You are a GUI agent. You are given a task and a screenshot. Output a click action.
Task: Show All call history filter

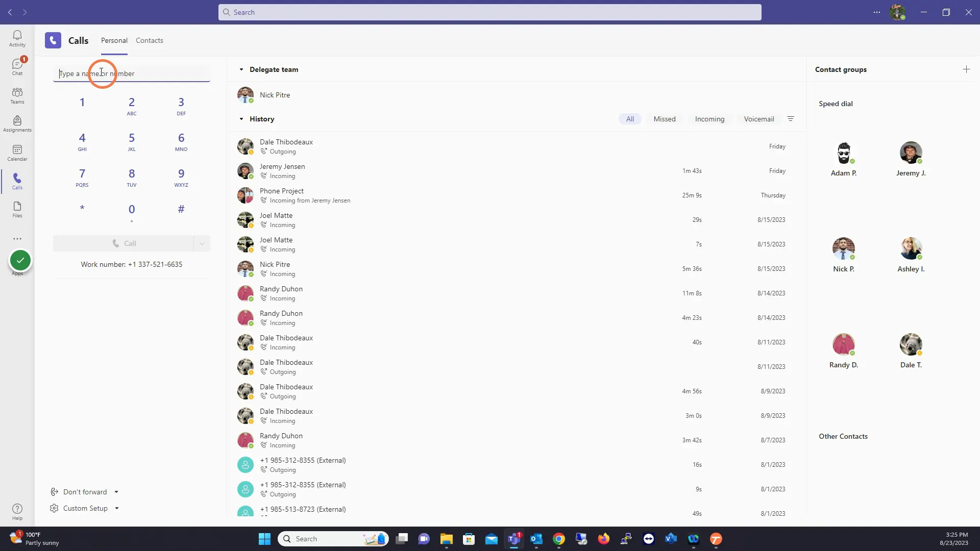[x=630, y=119]
